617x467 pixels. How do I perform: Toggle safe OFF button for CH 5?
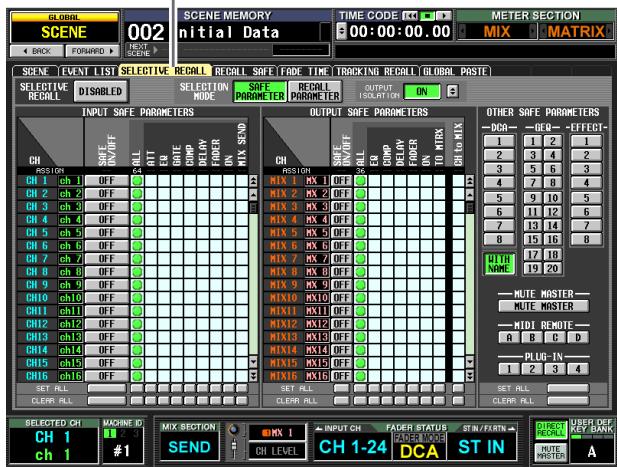(x=107, y=233)
